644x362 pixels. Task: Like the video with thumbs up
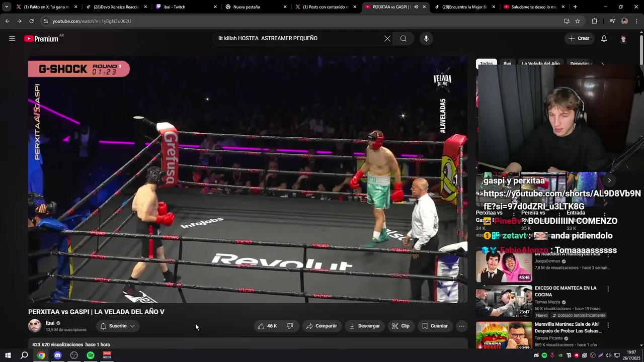coord(268,326)
